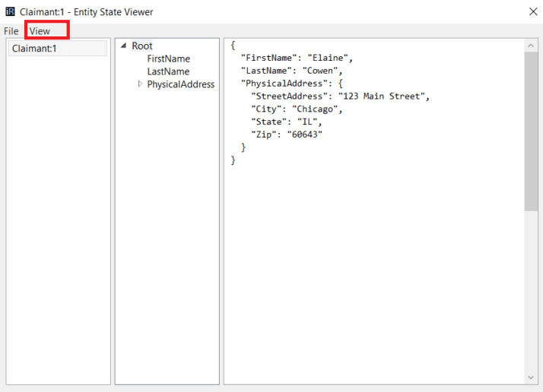Click the "123 Main Street" value in the JSON

pos(384,96)
